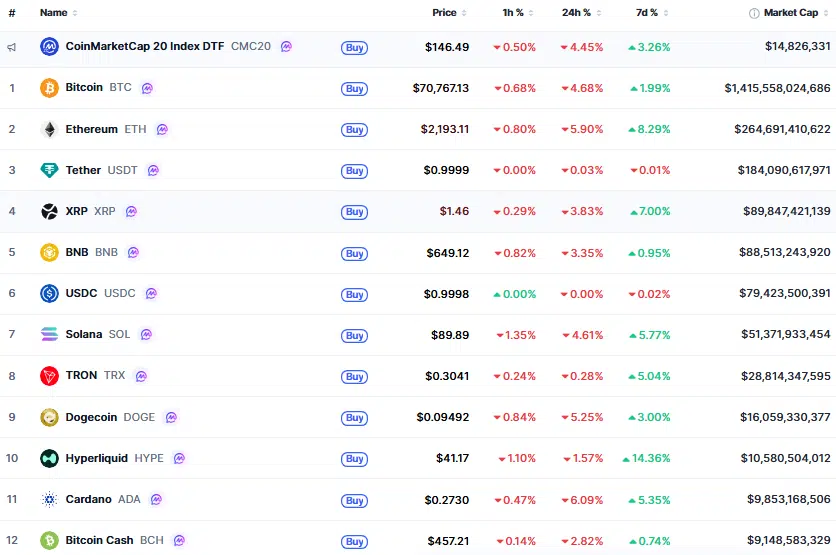
Task: Click the Cardano logo icon
Action: [x=49, y=500]
